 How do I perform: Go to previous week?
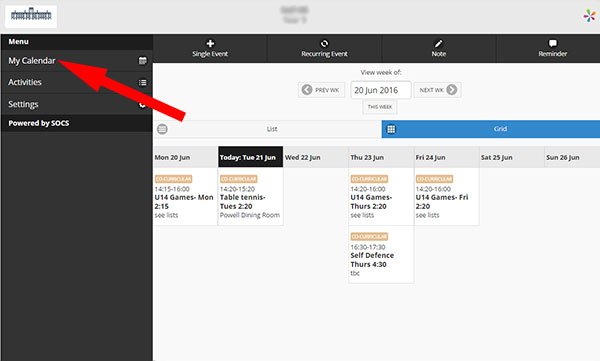(321, 90)
